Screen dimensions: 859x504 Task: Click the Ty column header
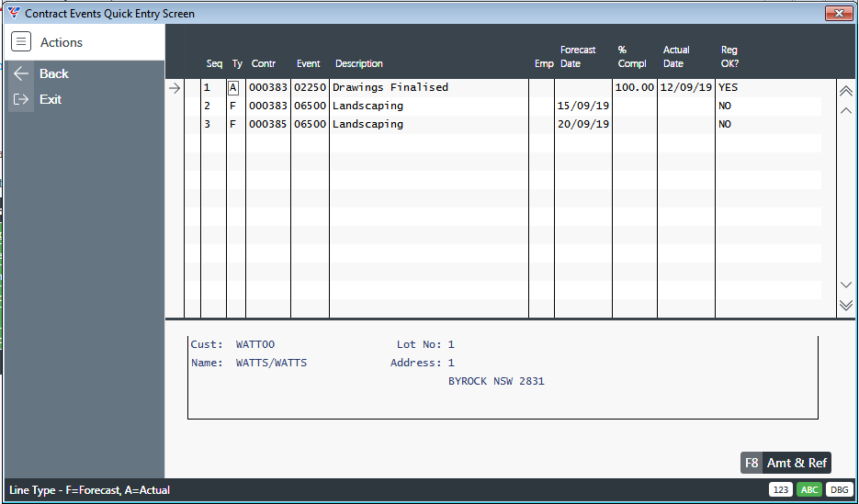(237, 63)
